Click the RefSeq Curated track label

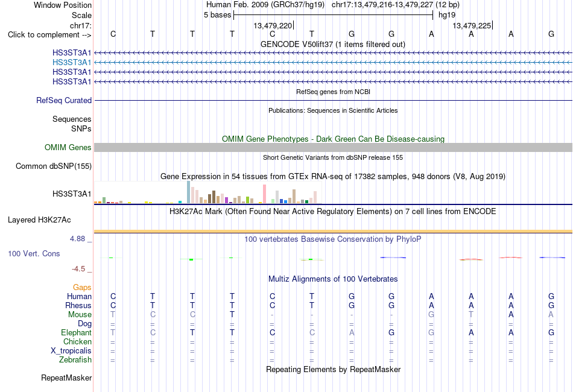click(x=63, y=101)
